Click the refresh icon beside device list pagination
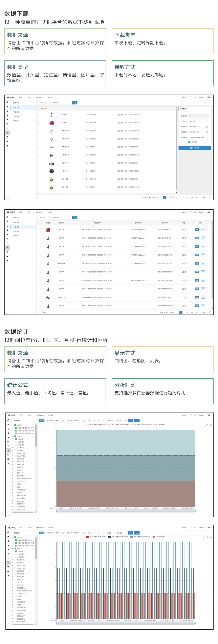Viewport: 218px width, 644px height. click(x=210, y=198)
